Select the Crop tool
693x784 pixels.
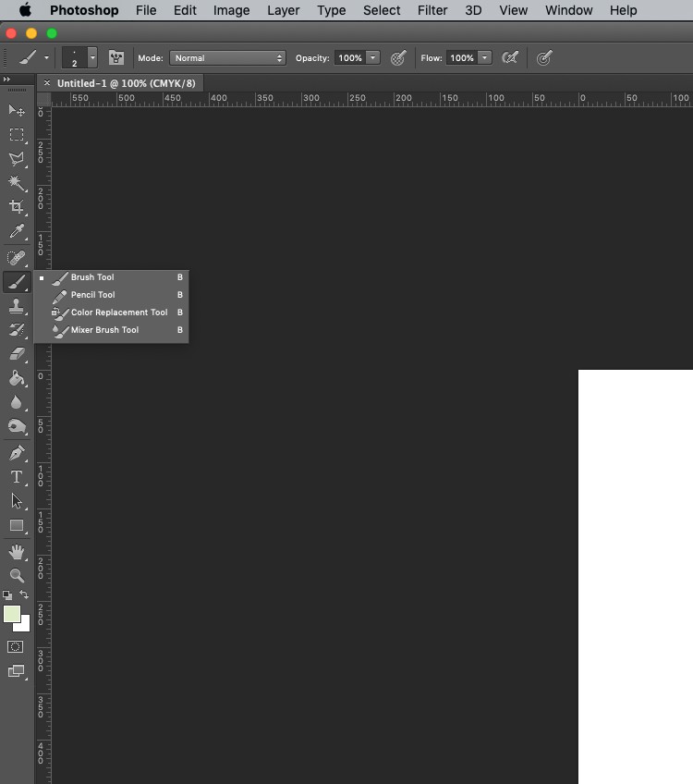click(17, 206)
